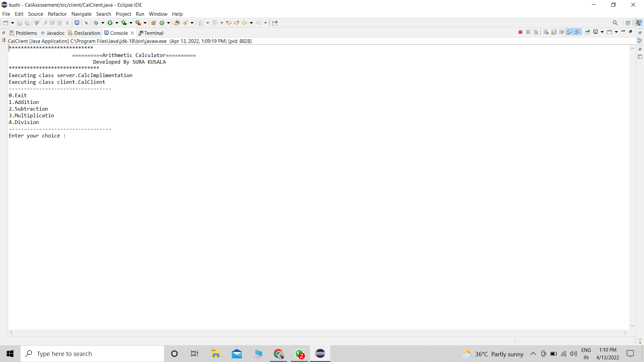Image resolution: width=644 pixels, height=362 pixels.
Task: Open the toolbar search magnifier icon
Action: (x=615, y=23)
